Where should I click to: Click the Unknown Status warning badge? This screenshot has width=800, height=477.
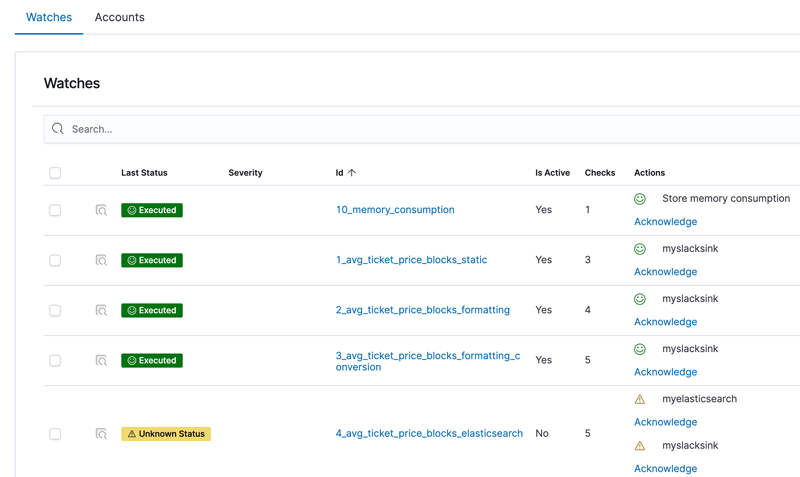click(x=166, y=434)
